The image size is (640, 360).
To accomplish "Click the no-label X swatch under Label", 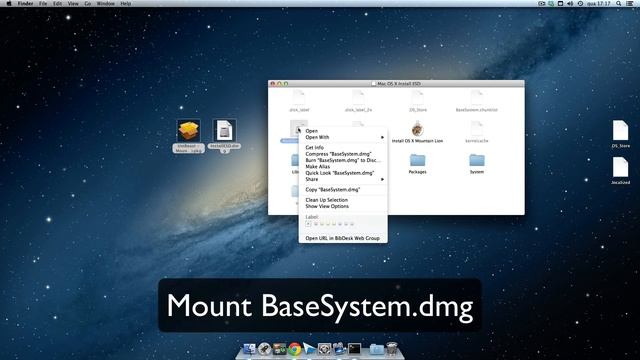I will pos(309,224).
